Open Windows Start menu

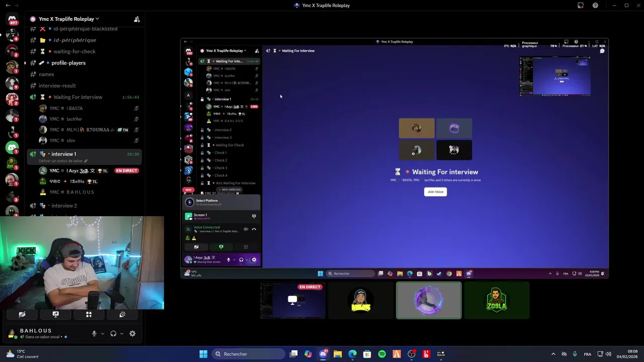coord(203,354)
